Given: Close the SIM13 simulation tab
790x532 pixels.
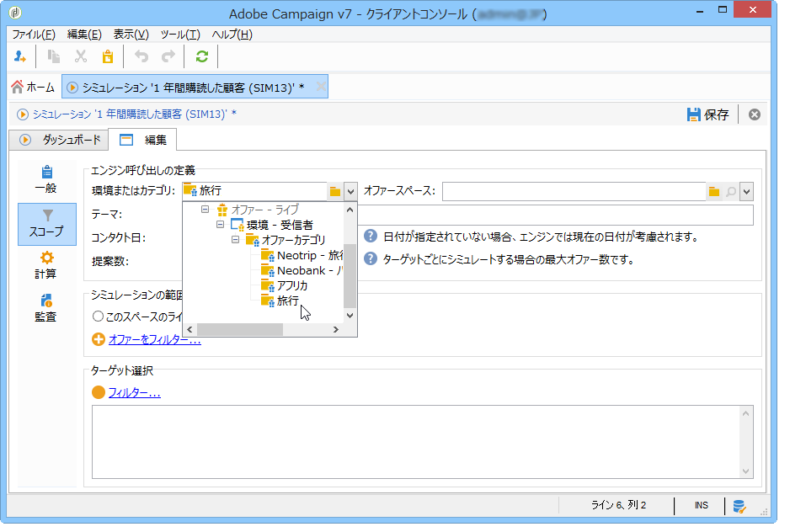Looking at the screenshot, I should tap(320, 87).
